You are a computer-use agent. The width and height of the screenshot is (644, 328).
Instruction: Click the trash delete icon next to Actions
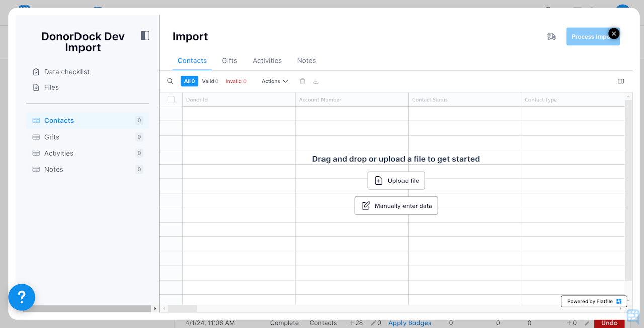[x=302, y=81]
